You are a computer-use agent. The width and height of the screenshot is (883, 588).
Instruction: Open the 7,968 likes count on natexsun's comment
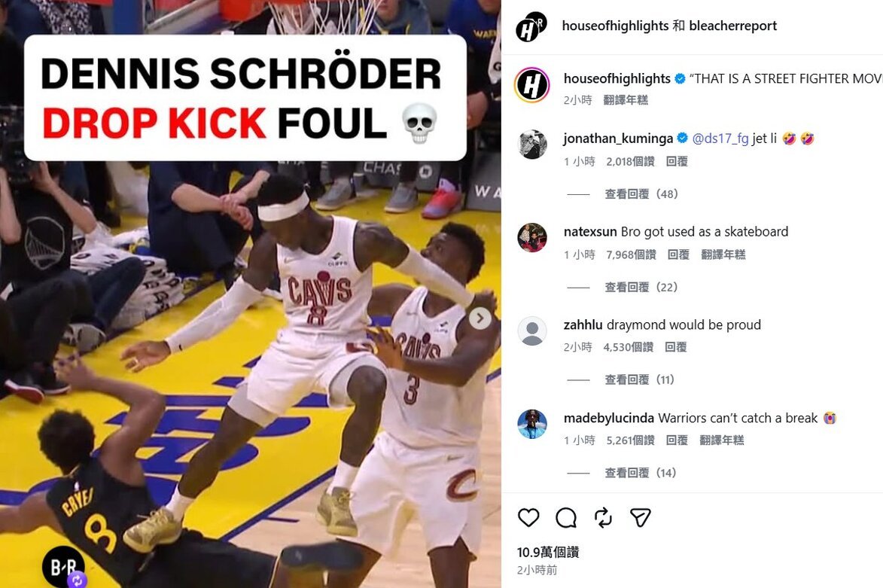click(x=632, y=254)
